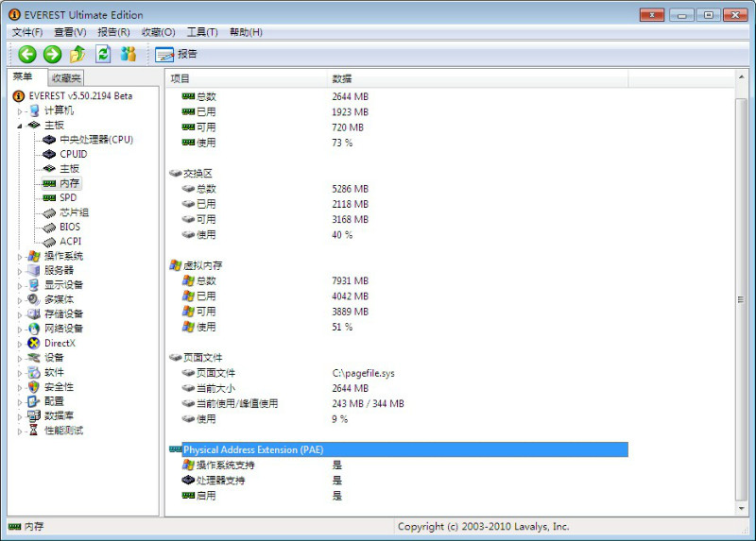
Task: Select CPUID in the tree
Action: pyautogui.click(x=74, y=154)
